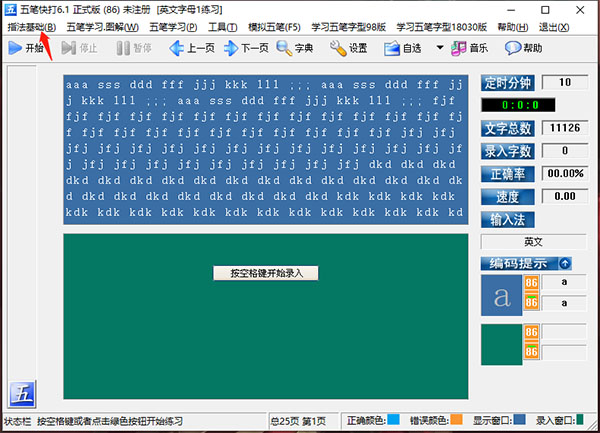Click the 录入字数 button

pyautogui.click(x=507, y=151)
